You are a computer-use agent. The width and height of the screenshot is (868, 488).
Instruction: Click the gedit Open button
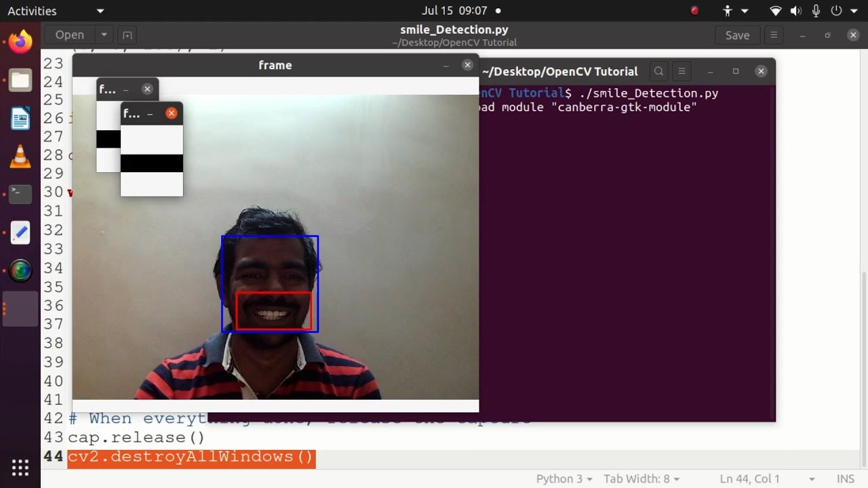(x=70, y=35)
